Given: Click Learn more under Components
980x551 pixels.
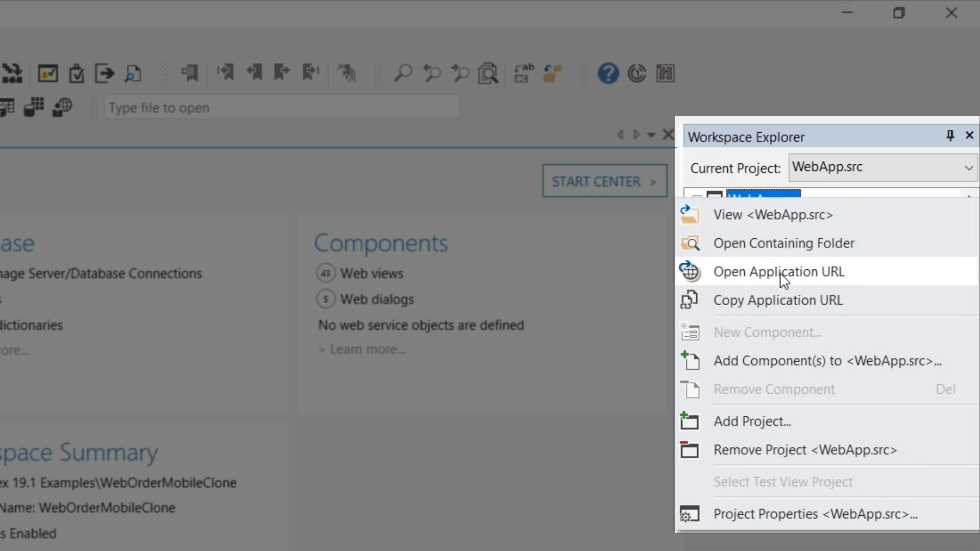Looking at the screenshot, I should pyautogui.click(x=367, y=349).
